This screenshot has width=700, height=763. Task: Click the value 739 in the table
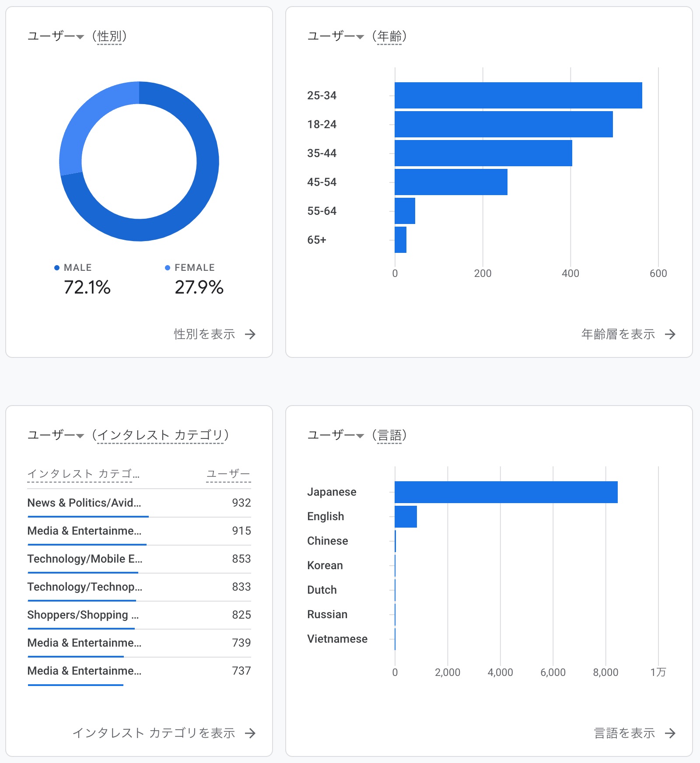tap(241, 643)
